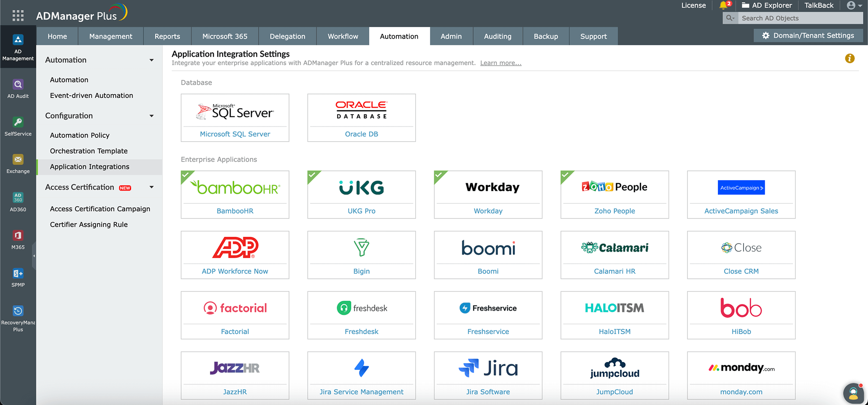Select Automation Policy in sidebar
The height and width of the screenshot is (405, 868).
coord(80,135)
